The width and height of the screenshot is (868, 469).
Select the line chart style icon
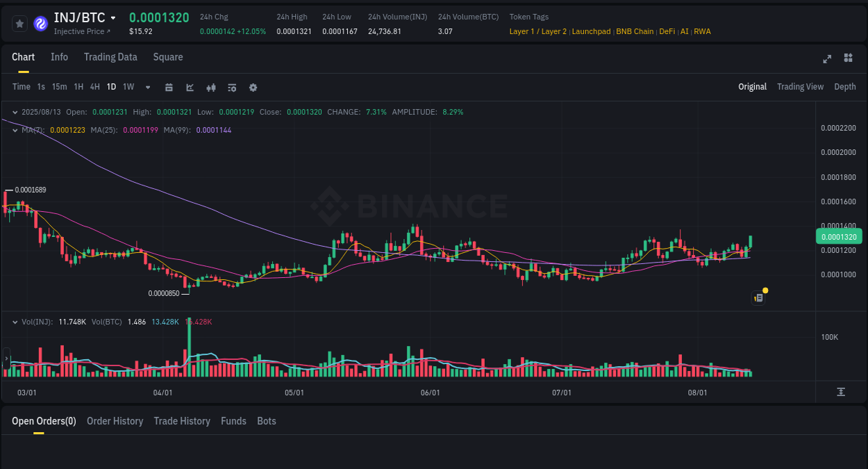(189, 87)
